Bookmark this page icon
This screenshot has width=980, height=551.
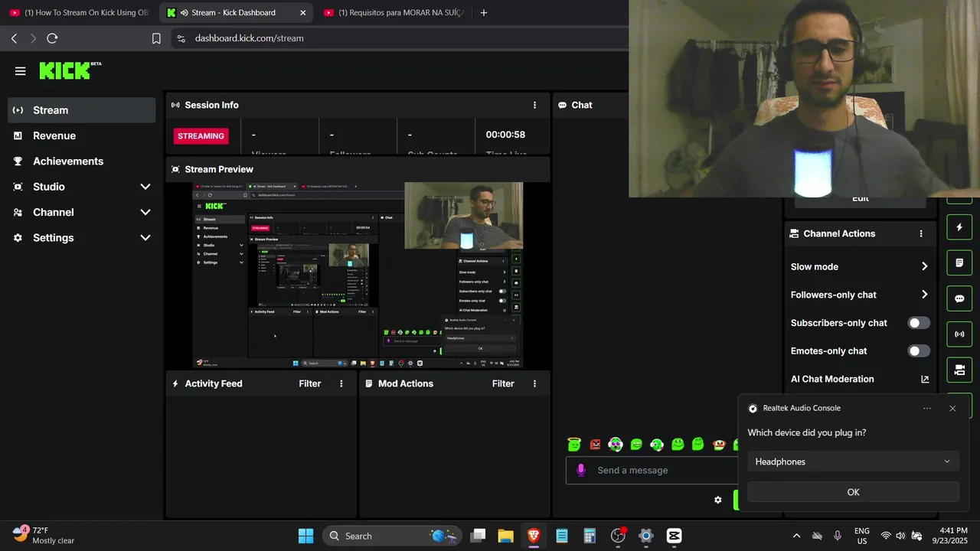(x=156, y=38)
